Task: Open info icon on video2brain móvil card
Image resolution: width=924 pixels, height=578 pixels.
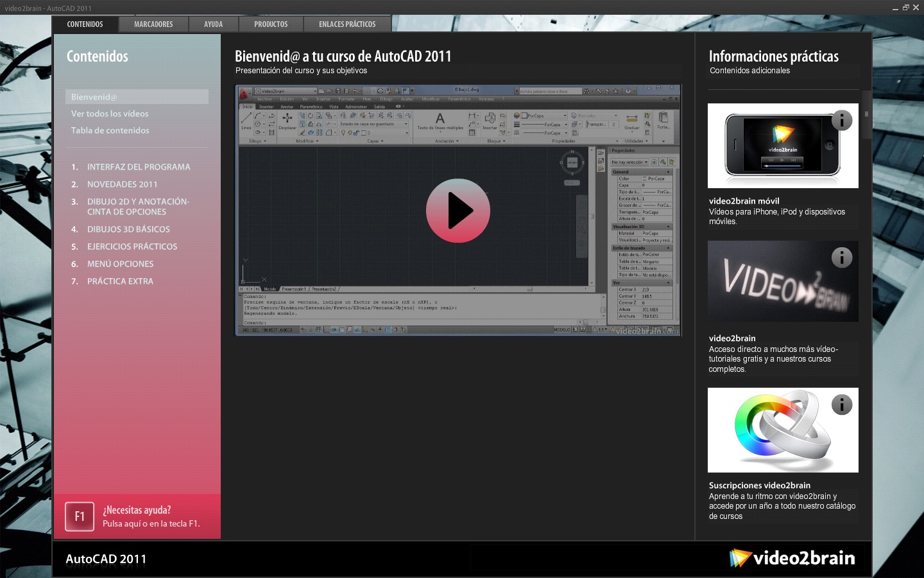Action: pyautogui.click(x=842, y=120)
